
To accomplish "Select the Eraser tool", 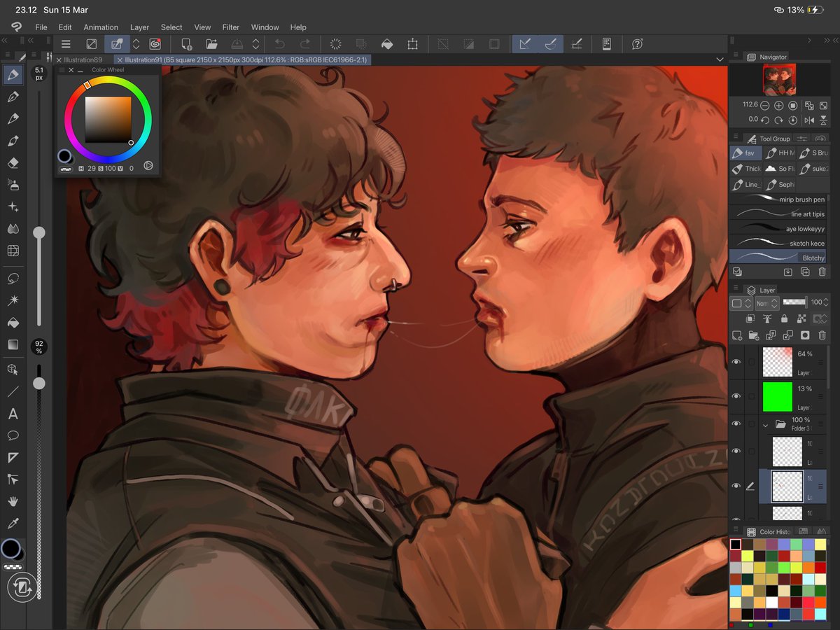I will pos(13,162).
